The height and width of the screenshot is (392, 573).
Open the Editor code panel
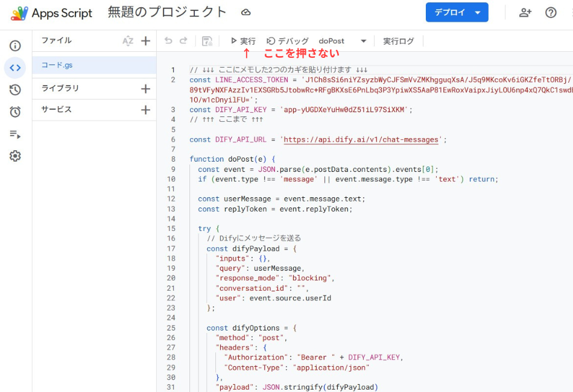[14, 68]
